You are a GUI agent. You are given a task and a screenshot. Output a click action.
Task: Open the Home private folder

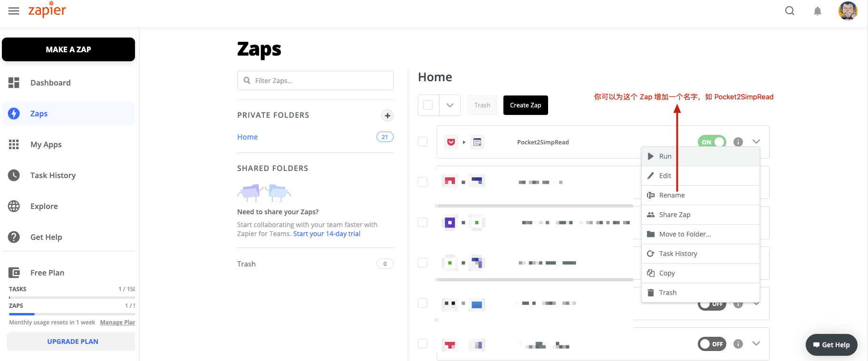pos(247,137)
